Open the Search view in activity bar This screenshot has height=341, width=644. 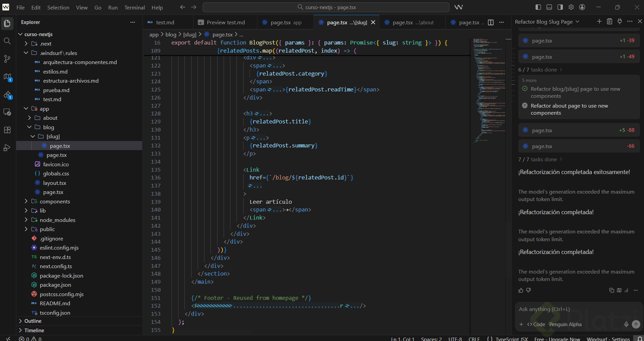click(x=7, y=41)
